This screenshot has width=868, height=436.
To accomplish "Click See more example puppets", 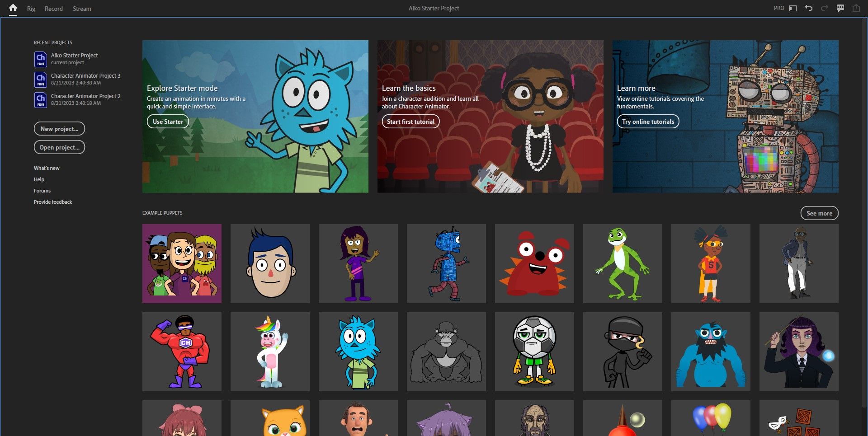I will point(819,213).
